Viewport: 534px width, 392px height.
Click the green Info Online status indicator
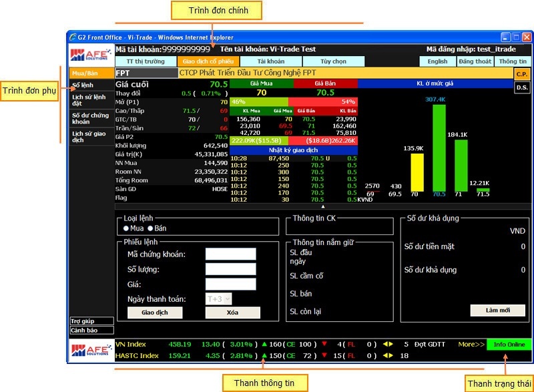509,345
